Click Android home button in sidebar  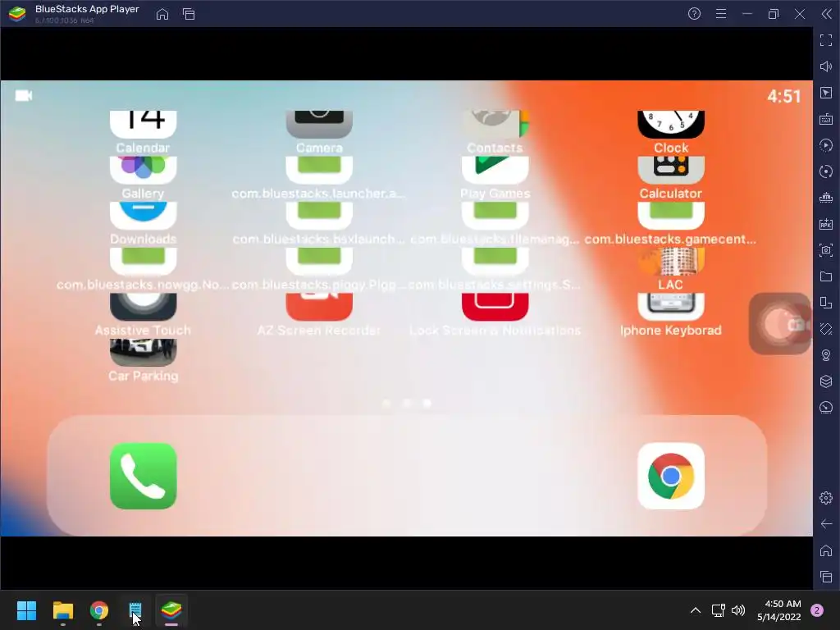tap(826, 550)
